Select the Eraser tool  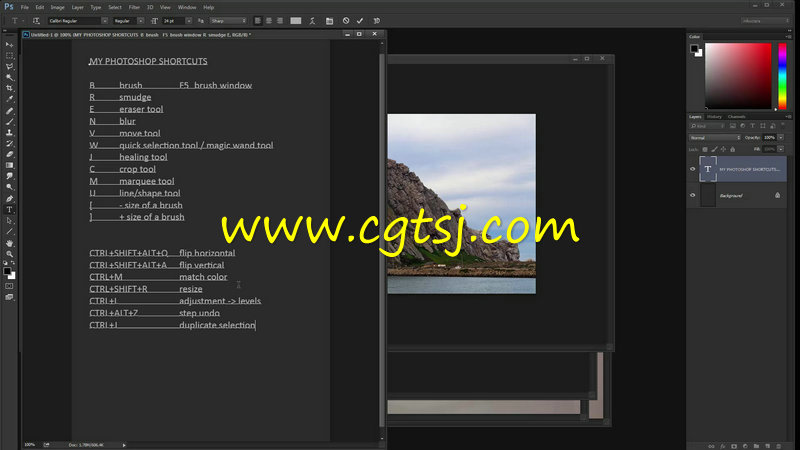[9, 154]
